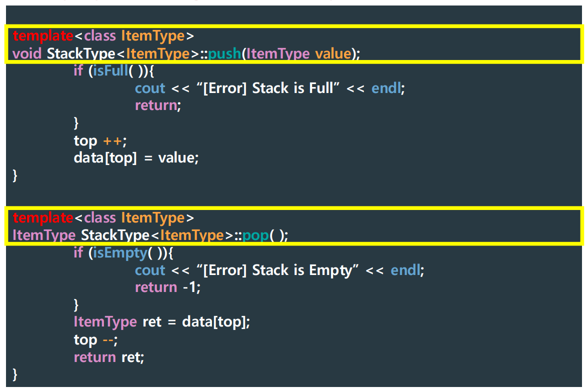Click the closing brace ending the push function
Image resolution: width=588 pixels, height=390 pixels.
point(15,175)
